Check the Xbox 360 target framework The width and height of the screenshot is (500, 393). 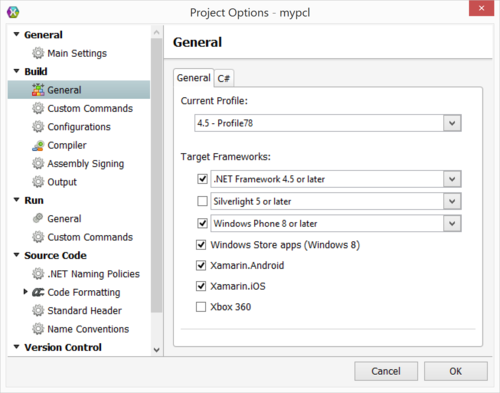pos(201,307)
